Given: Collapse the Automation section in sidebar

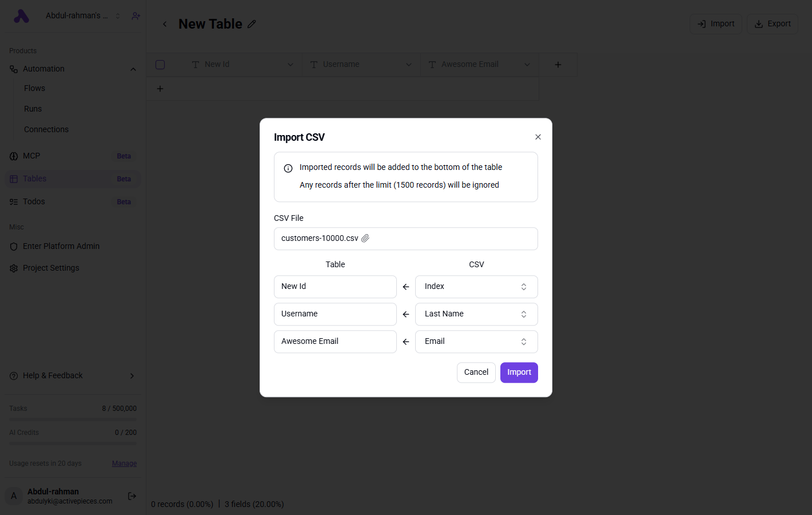Looking at the screenshot, I should (133, 69).
